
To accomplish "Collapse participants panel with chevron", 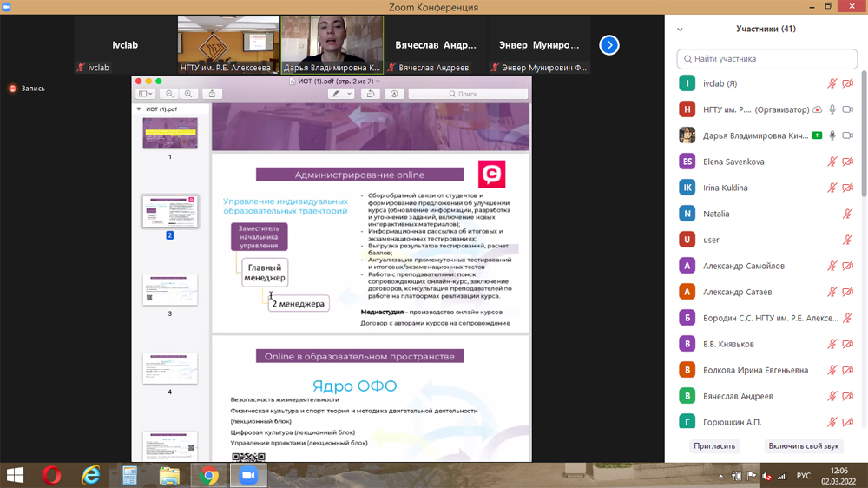I will (x=680, y=30).
